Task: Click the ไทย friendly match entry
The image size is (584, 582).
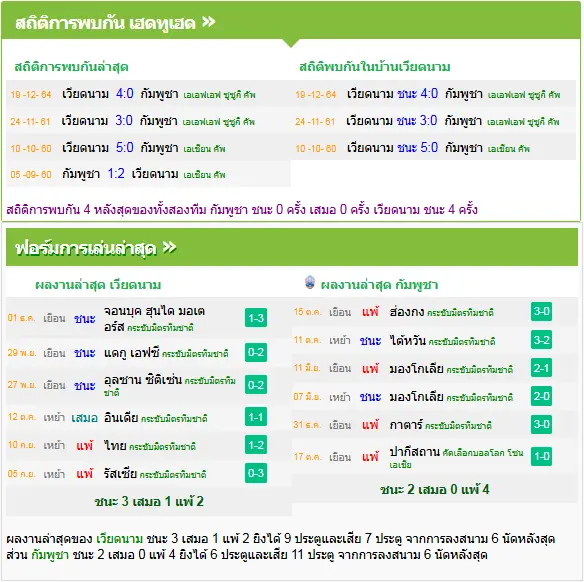Action: (148, 445)
